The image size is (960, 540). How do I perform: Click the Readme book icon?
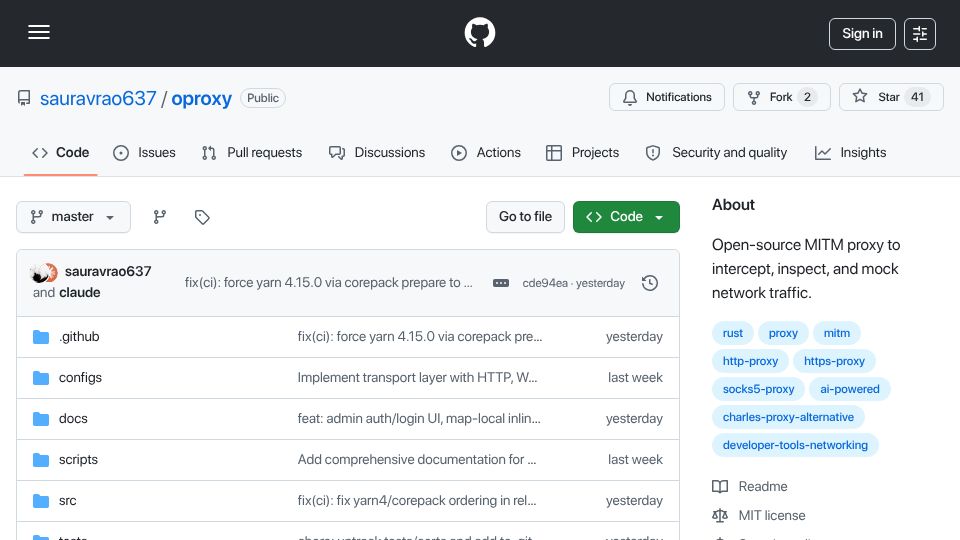coord(720,487)
